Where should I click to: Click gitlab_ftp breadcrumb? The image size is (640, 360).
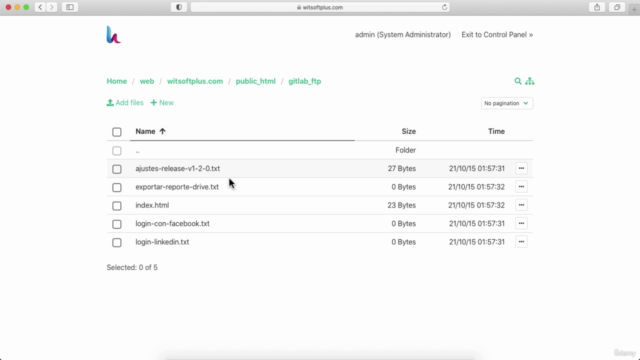305,81
